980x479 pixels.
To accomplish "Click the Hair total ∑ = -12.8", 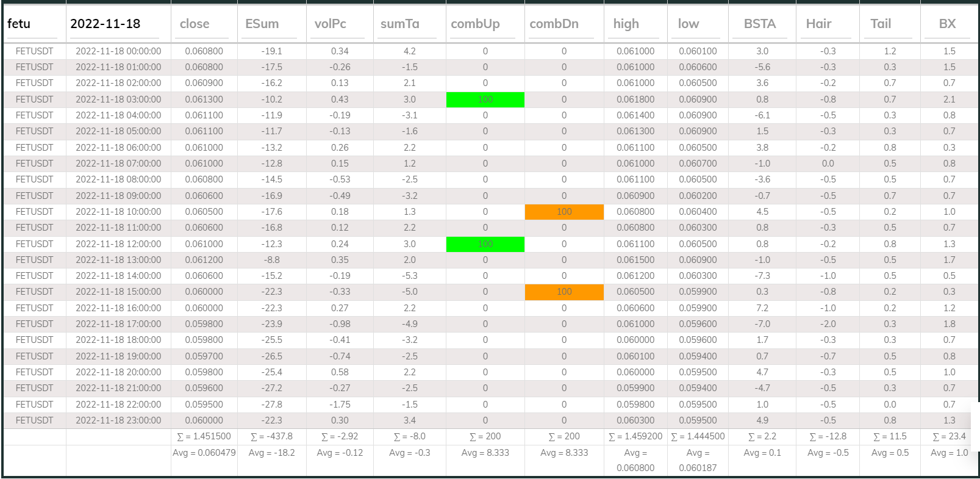I will click(828, 436).
